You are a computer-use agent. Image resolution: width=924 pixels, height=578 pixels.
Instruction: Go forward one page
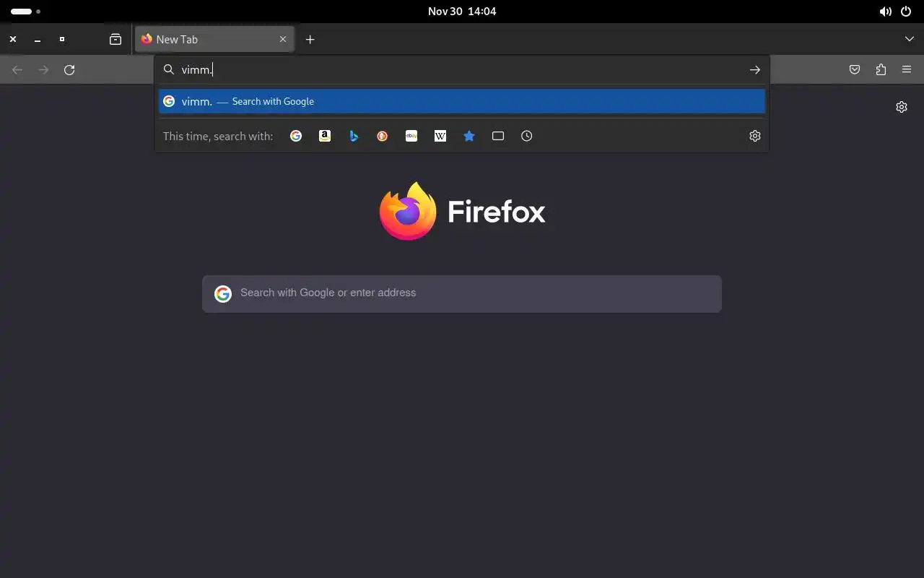click(x=43, y=70)
